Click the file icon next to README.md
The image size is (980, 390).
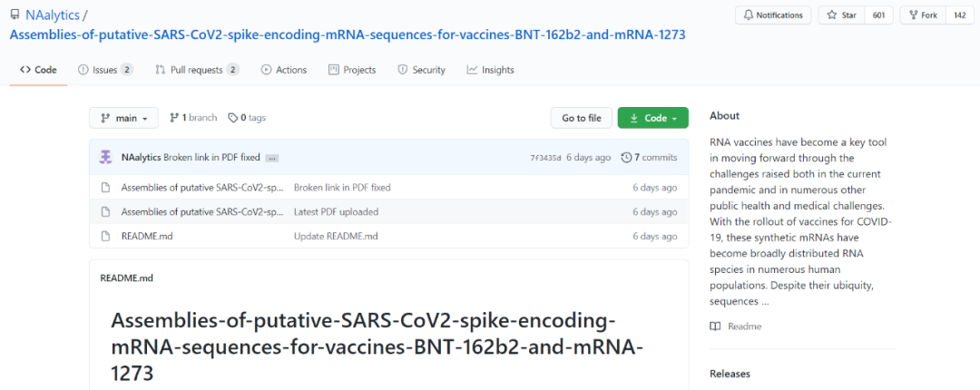105,237
